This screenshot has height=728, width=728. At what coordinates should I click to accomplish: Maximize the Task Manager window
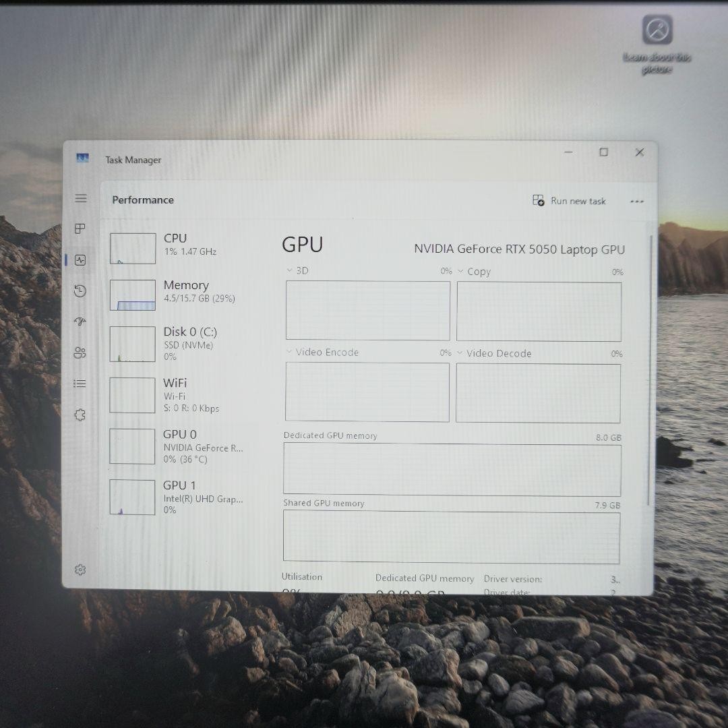603,152
